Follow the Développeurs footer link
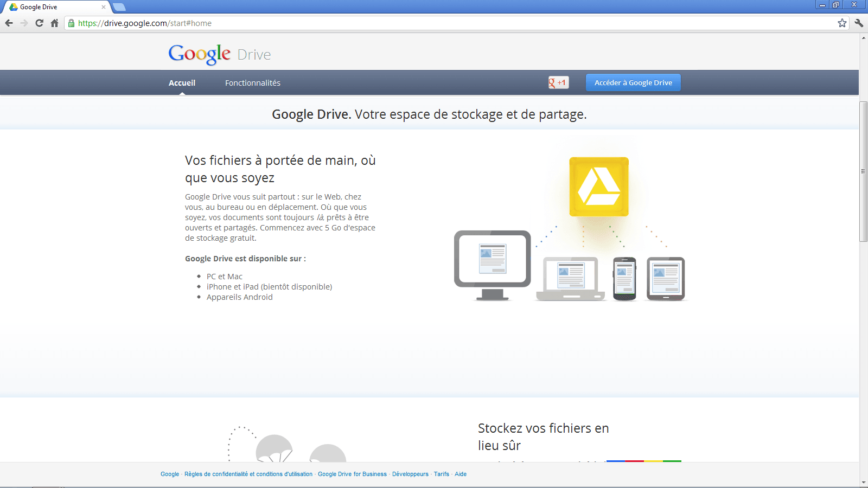Image resolution: width=868 pixels, height=488 pixels. point(410,474)
